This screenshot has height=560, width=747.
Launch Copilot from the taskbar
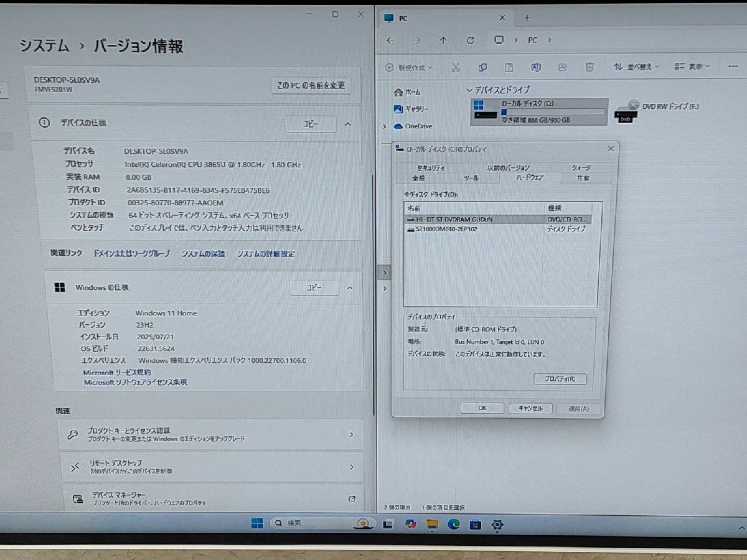[410, 524]
